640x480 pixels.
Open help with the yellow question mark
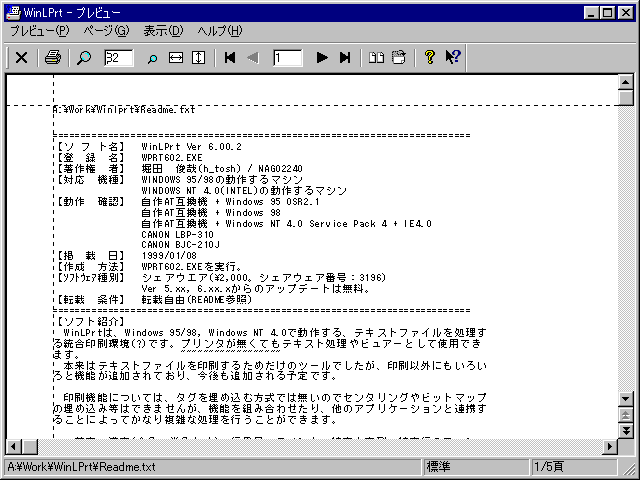click(429, 58)
